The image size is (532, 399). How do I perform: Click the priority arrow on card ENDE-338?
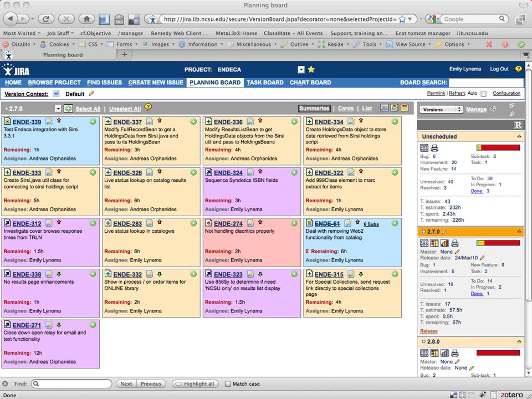[59, 274]
